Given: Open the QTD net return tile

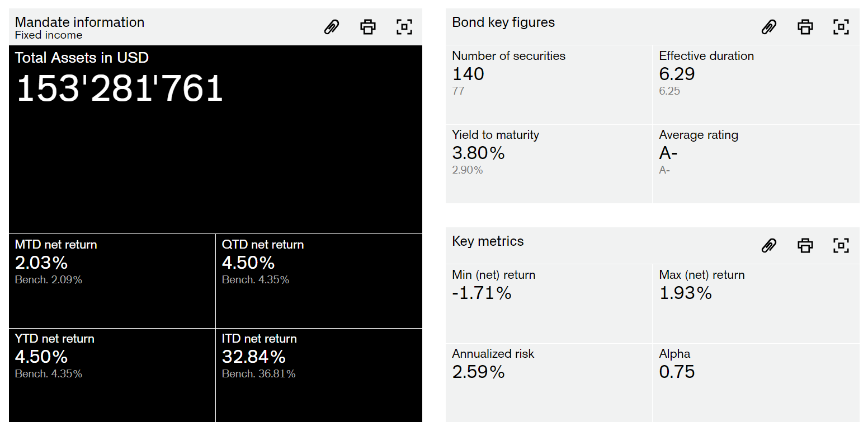Looking at the screenshot, I should coord(319,281).
